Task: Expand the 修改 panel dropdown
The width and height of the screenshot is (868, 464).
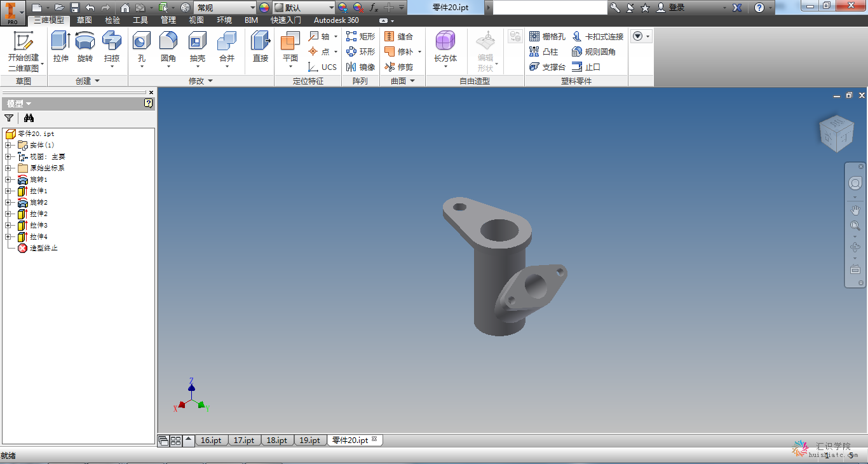Action: (x=201, y=81)
